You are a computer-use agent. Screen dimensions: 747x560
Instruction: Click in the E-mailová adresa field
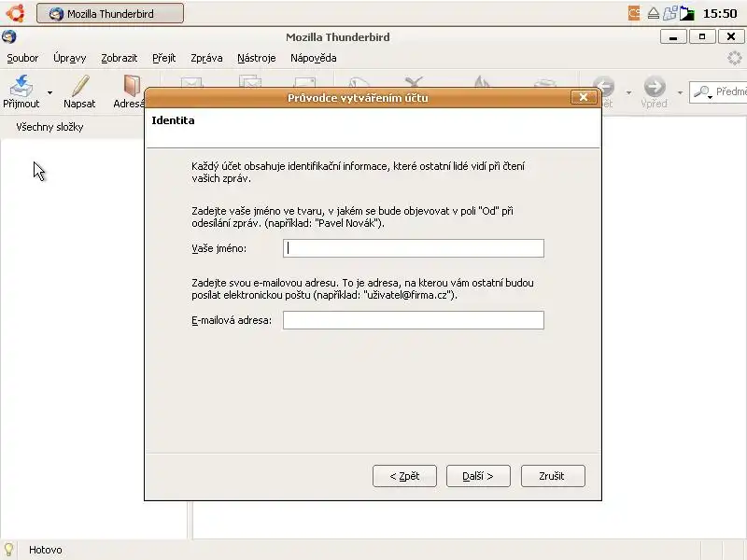(x=414, y=320)
